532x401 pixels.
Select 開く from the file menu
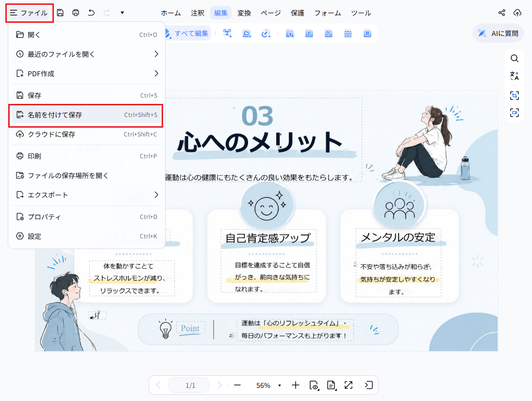pyautogui.click(x=86, y=34)
